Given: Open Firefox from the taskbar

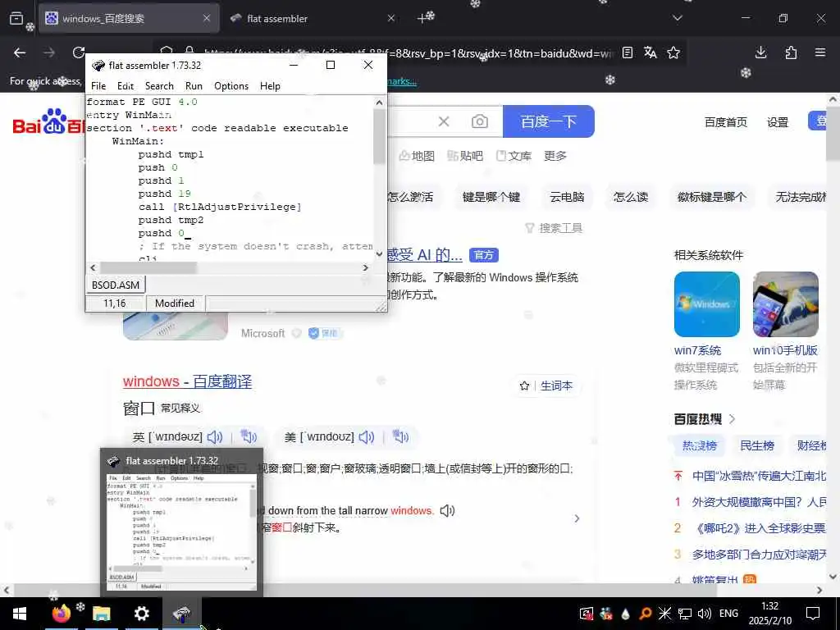Looking at the screenshot, I should pos(61,614).
